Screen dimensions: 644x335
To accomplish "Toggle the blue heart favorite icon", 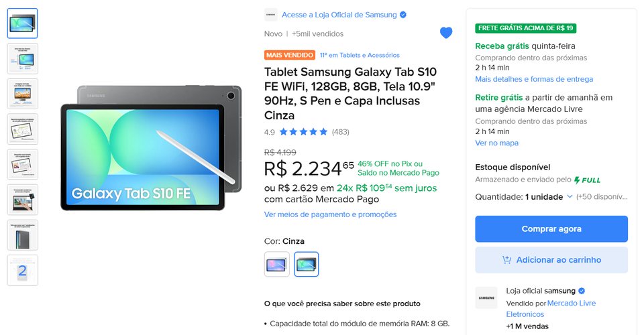I will [446, 33].
